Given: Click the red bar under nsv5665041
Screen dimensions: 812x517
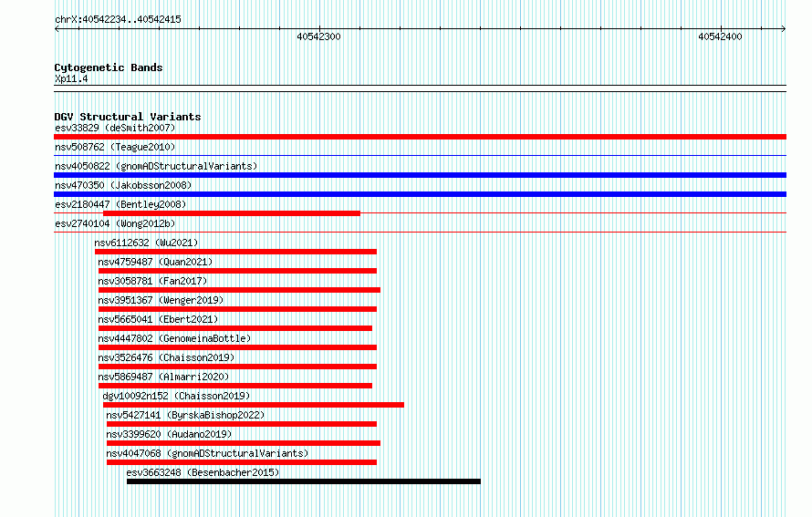Looking at the screenshot, I should coord(235,328).
